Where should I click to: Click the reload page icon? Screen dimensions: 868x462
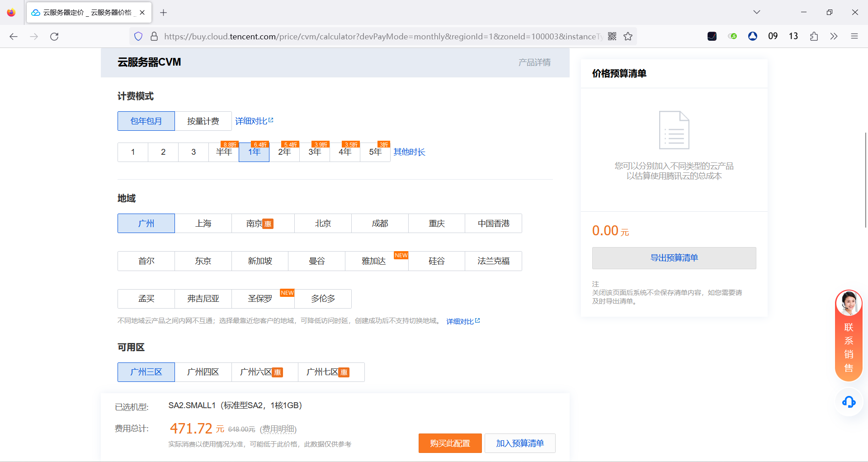[x=54, y=36]
